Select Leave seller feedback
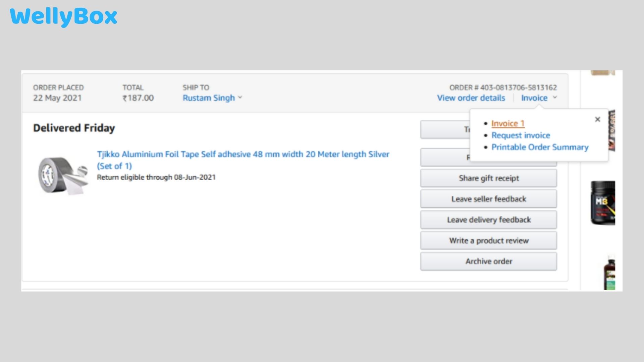The height and width of the screenshot is (362, 644). [488, 199]
